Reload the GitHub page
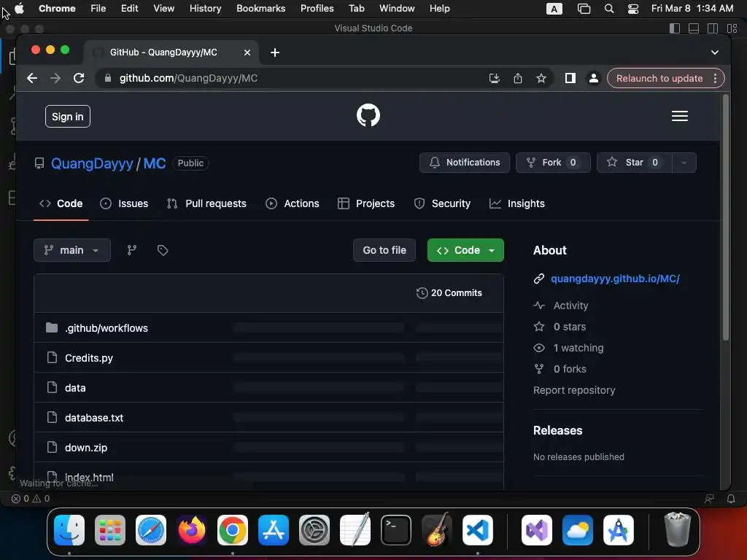The width and height of the screenshot is (747, 560). pos(79,78)
